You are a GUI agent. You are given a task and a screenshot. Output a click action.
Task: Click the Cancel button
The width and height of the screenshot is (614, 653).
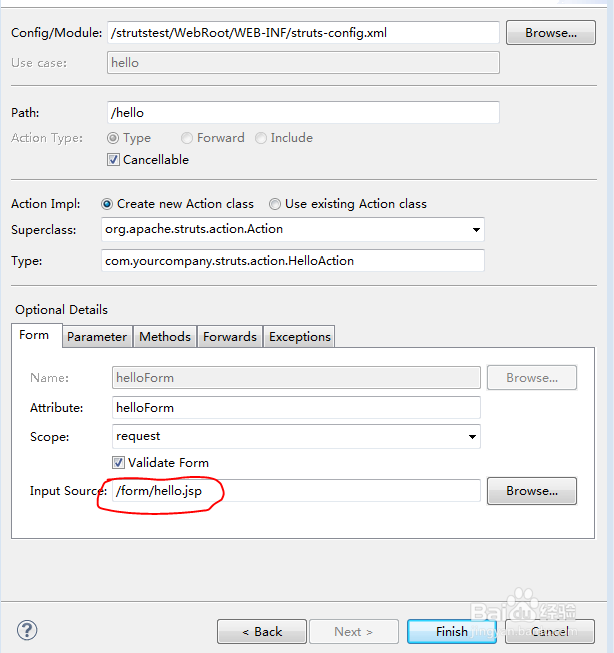pyautogui.click(x=550, y=631)
